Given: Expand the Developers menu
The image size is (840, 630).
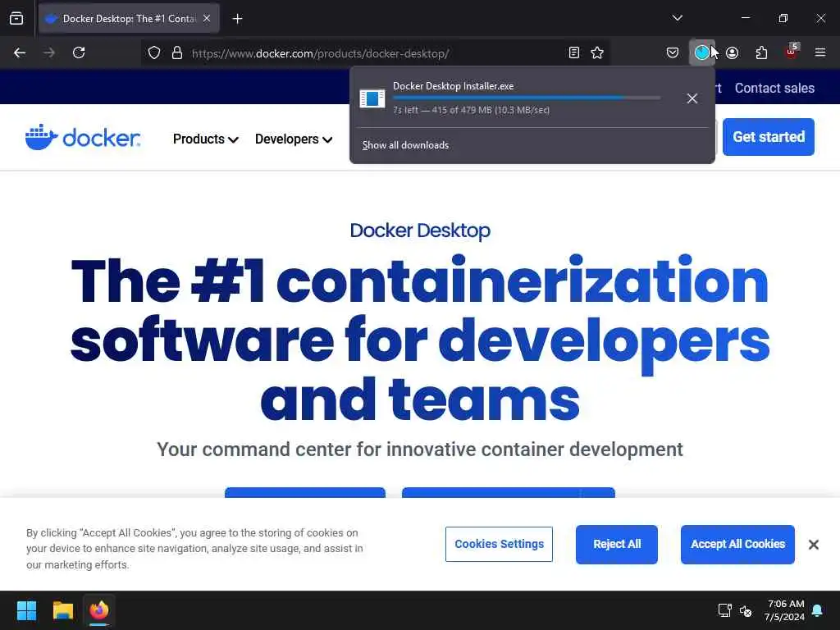Looking at the screenshot, I should coord(294,139).
